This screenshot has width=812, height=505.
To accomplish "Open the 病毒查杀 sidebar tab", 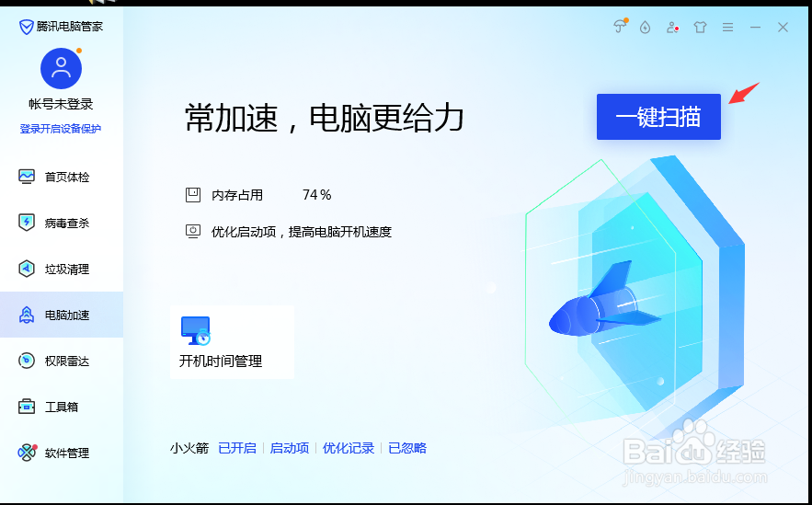I will (x=62, y=223).
